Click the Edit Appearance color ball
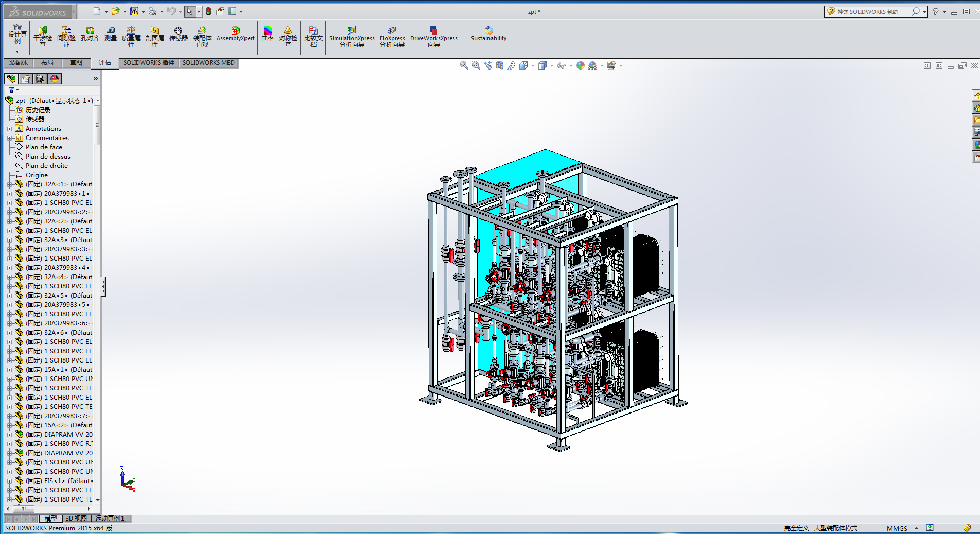This screenshot has width=980, height=534. (581, 65)
